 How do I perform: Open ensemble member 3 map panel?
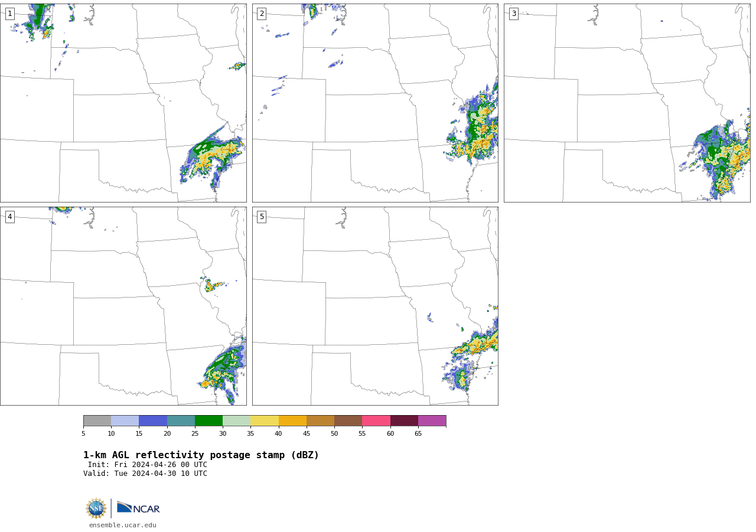[x=627, y=103]
